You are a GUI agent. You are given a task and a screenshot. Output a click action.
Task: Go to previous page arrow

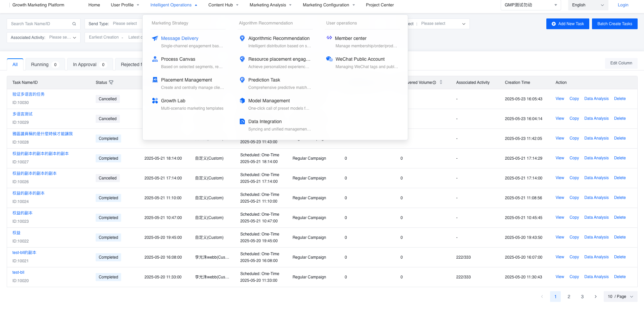tap(542, 297)
